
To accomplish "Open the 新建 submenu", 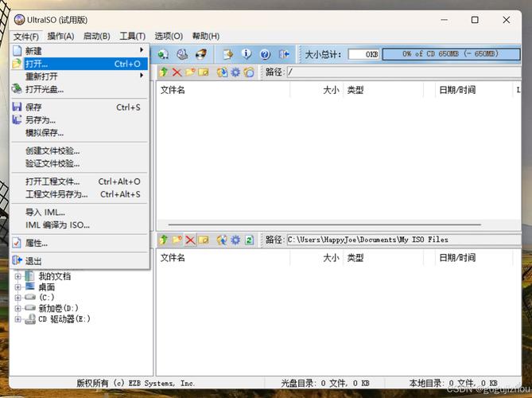I will (80, 51).
